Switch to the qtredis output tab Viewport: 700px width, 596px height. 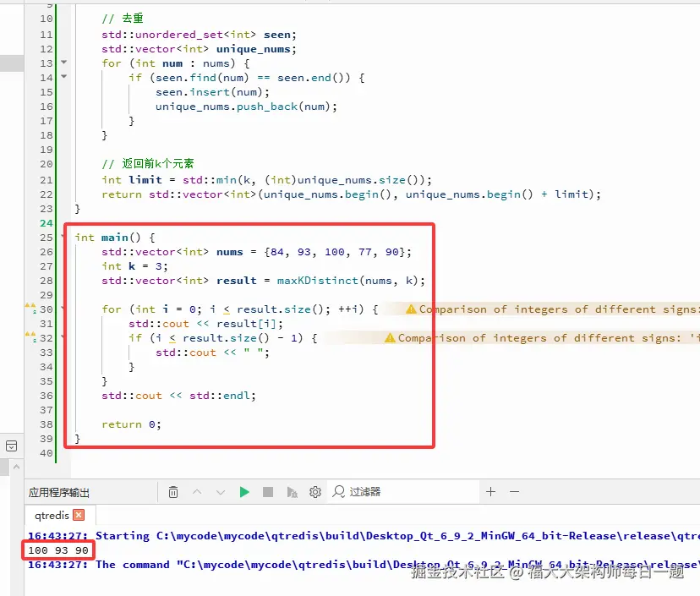click(52, 515)
